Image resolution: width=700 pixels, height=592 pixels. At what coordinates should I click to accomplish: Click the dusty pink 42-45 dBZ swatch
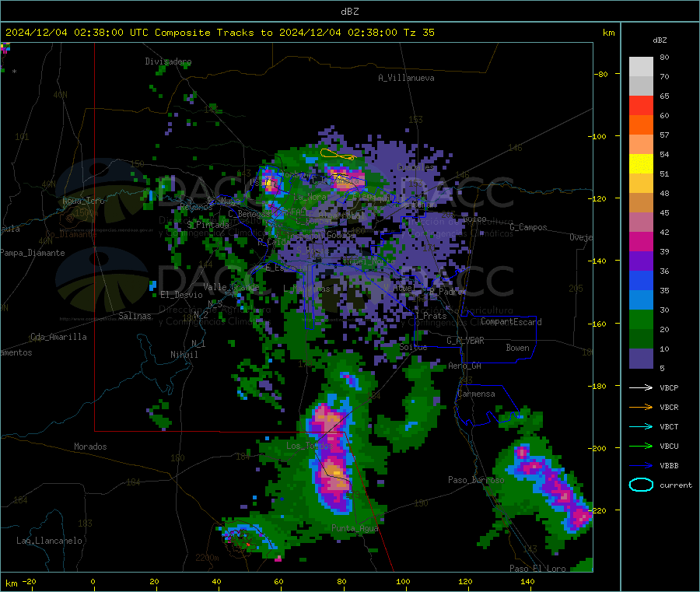[641, 222]
